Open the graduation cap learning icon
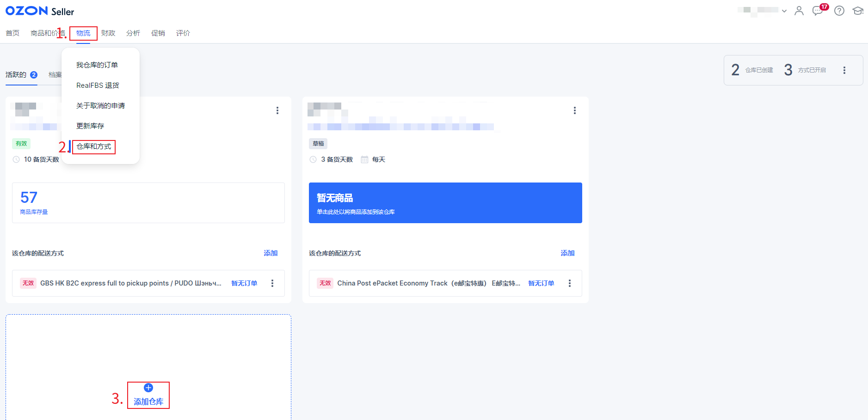Viewport: 868px width, 420px height. pyautogui.click(x=858, y=11)
